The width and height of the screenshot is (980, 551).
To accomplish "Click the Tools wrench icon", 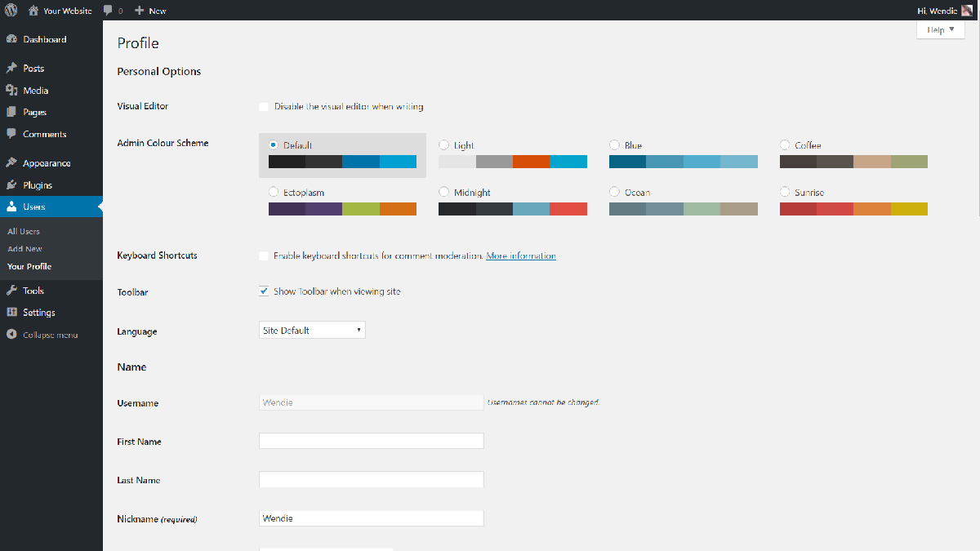I will [13, 290].
